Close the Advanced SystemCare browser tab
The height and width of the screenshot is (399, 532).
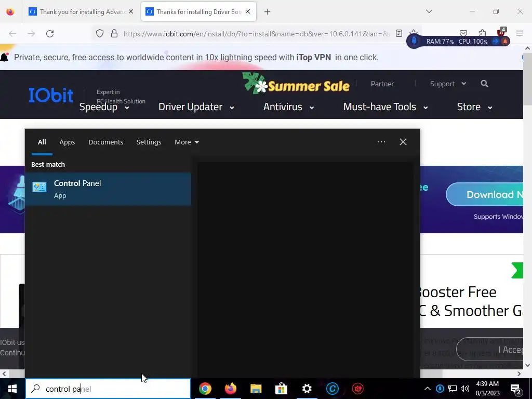131,11
